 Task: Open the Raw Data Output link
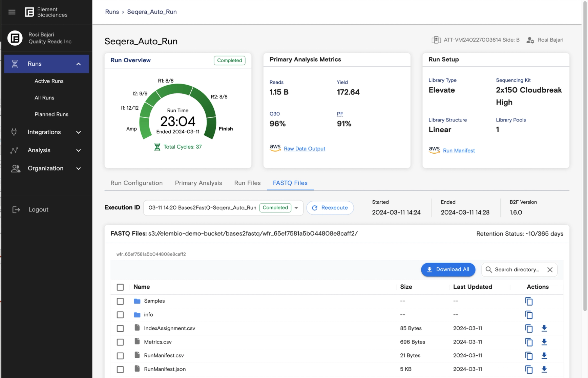pyautogui.click(x=304, y=149)
